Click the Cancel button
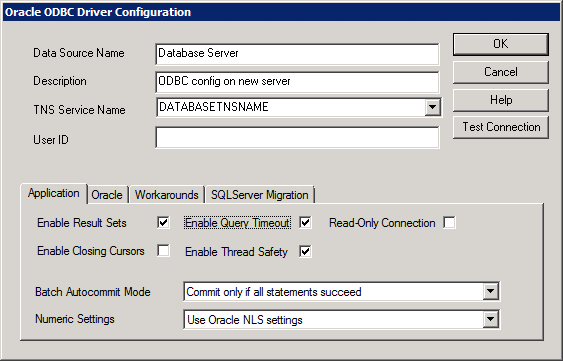The height and width of the screenshot is (361, 563). (501, 72)
